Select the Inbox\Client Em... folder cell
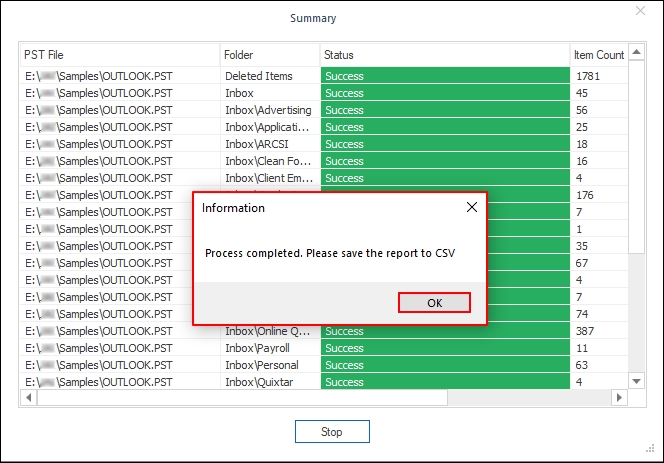This screenshot has height=463, width=664. click(x=270, y=178)
